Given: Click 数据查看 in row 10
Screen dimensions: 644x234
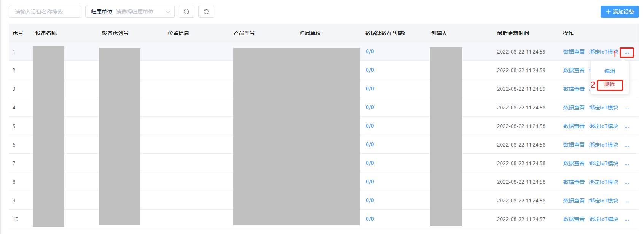Looking at the screenshot, I should (574, 219).
